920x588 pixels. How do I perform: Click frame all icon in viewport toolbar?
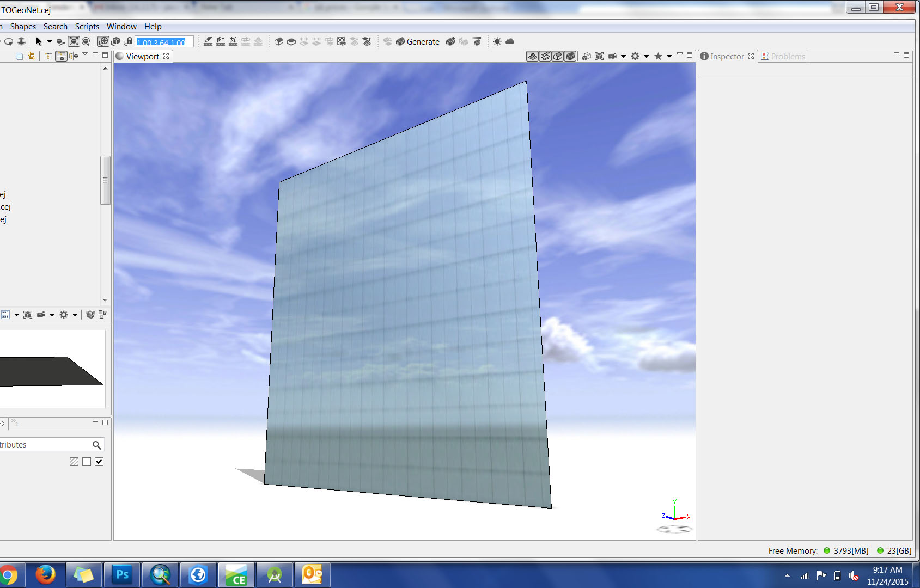click(x=599, y=56)
